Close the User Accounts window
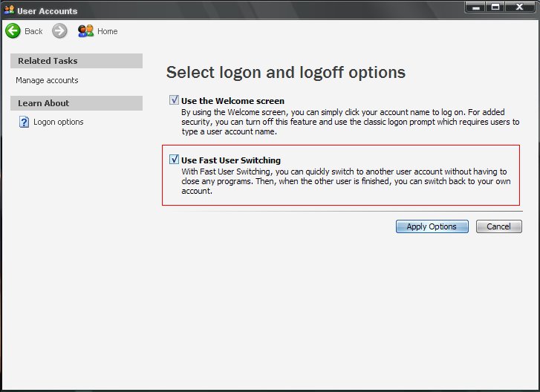This screenshot has height=392, width=540. click(520, 7)
